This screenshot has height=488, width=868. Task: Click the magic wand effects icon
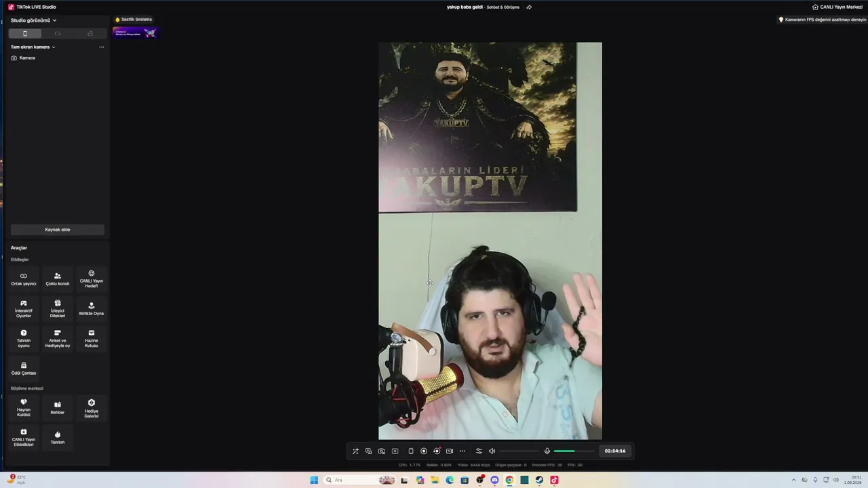click(x=355, y=451)
